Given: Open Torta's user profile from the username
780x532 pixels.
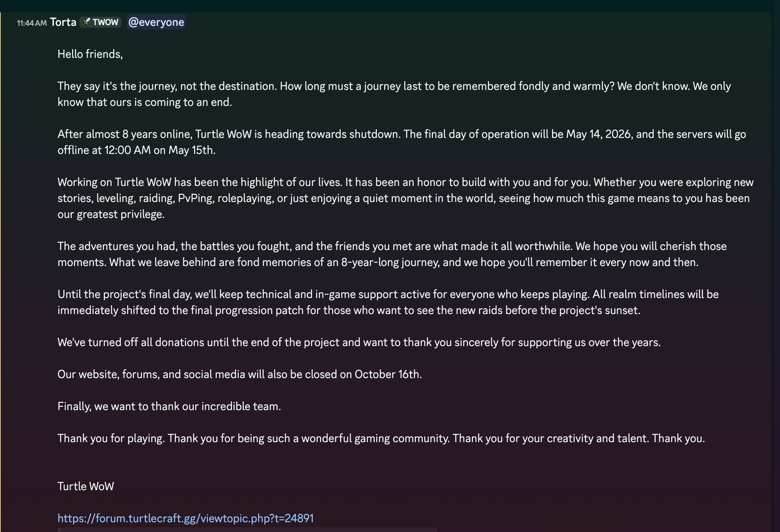Looking at the screenshot, I should click(63, 22).
